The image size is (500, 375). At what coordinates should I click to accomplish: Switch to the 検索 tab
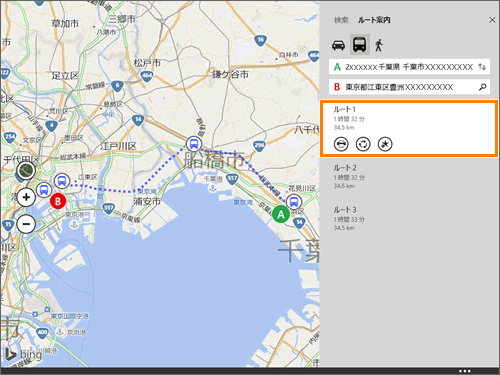point(341,20)
